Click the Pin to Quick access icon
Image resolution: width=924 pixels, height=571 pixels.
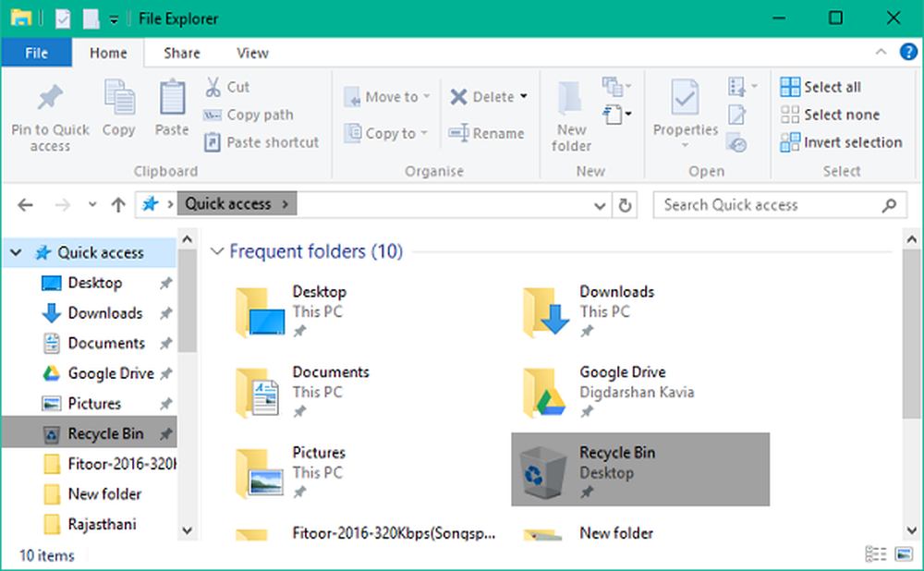click(x=49, y=100)
